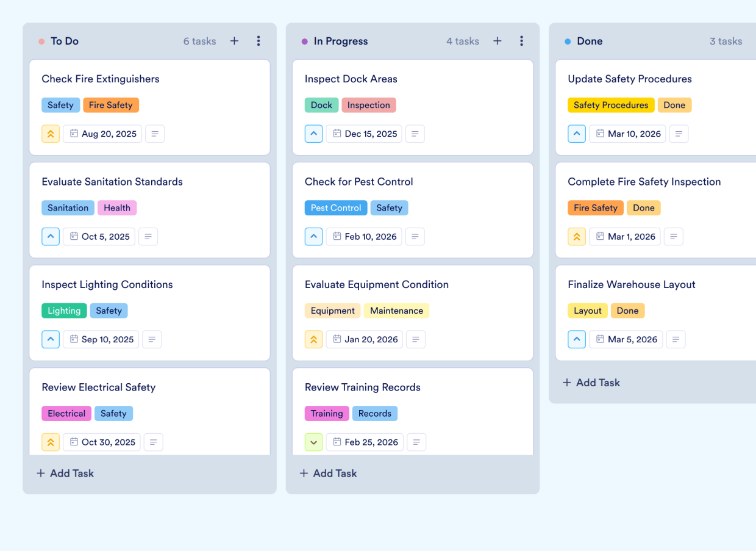Click the description icon on Review Training Records
The image size is (756, 551).
coord(416,442)
